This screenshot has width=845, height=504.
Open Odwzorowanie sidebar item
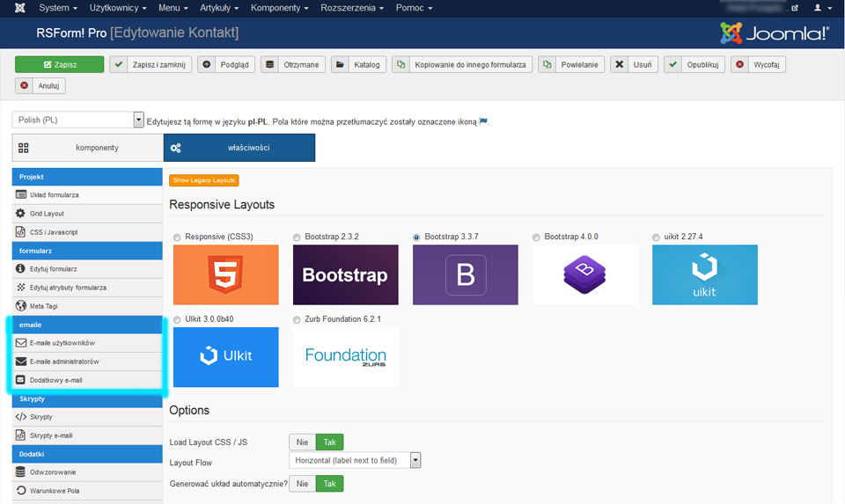click(x=87, y=472)
